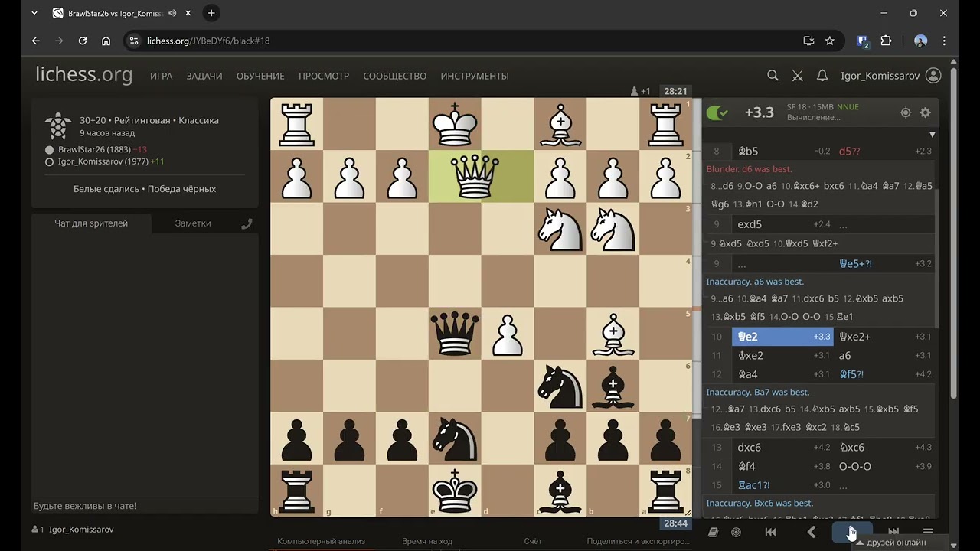The width and height of the screenshot is (980, 551).
Task: Open the Счёт tab
Action: (x=533, y=541)
